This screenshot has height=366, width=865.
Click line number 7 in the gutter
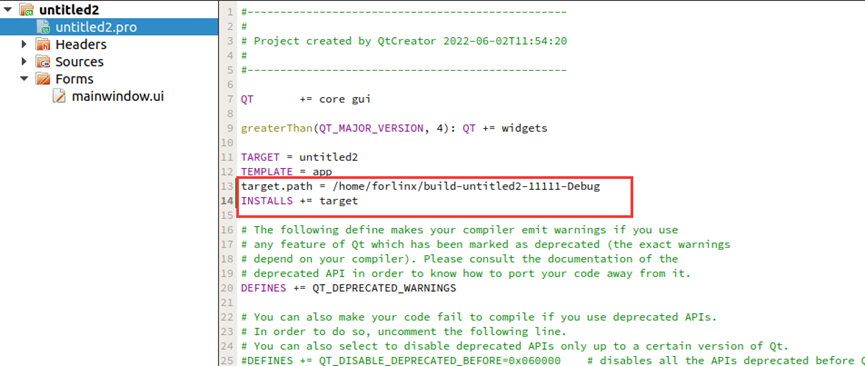pyautogui.click(x=230, y=99)
